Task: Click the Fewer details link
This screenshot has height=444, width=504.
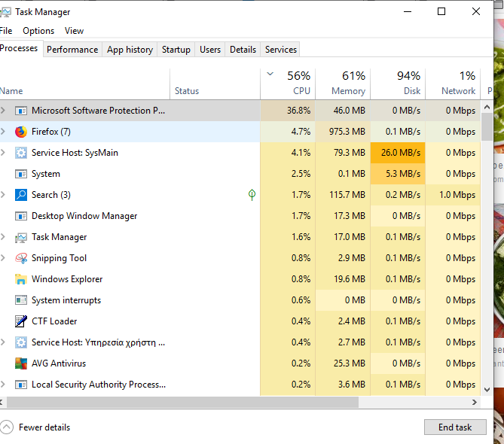Action: coord(44,427)
